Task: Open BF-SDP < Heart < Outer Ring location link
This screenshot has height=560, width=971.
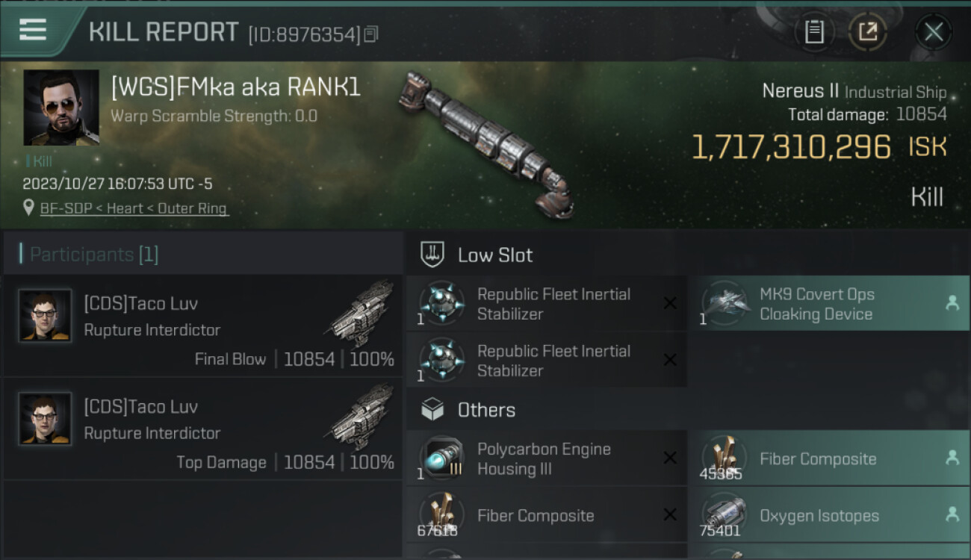Action: point(134,208)
